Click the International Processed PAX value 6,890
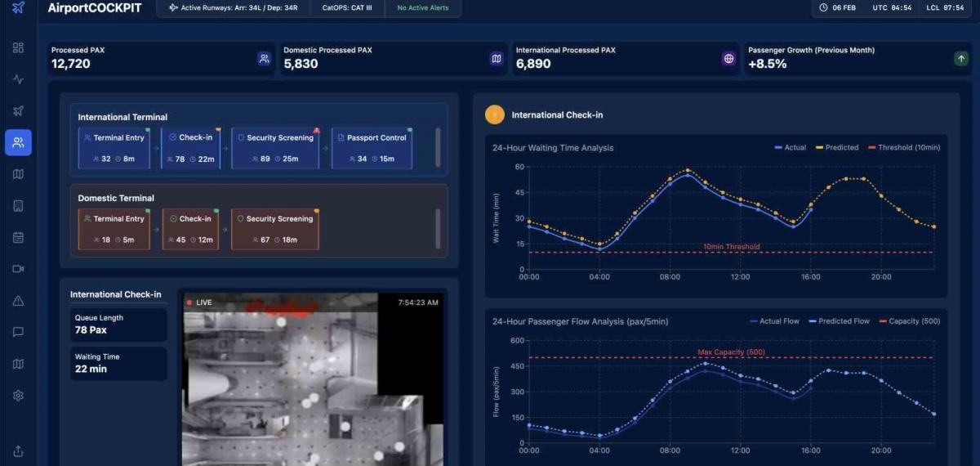980x466 pixels. point(534,64)
